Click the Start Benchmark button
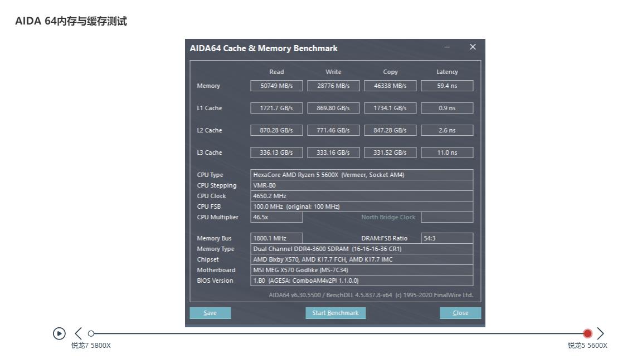The width and height of the screenshot is (642, 364). (335, 313)
